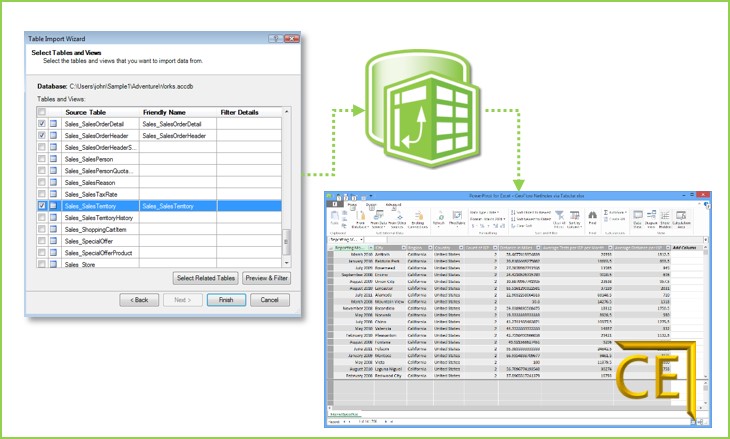This screenshot has height=439, width=730.
Task: Click the Sales_Store source table name
Action: (80, 264)
